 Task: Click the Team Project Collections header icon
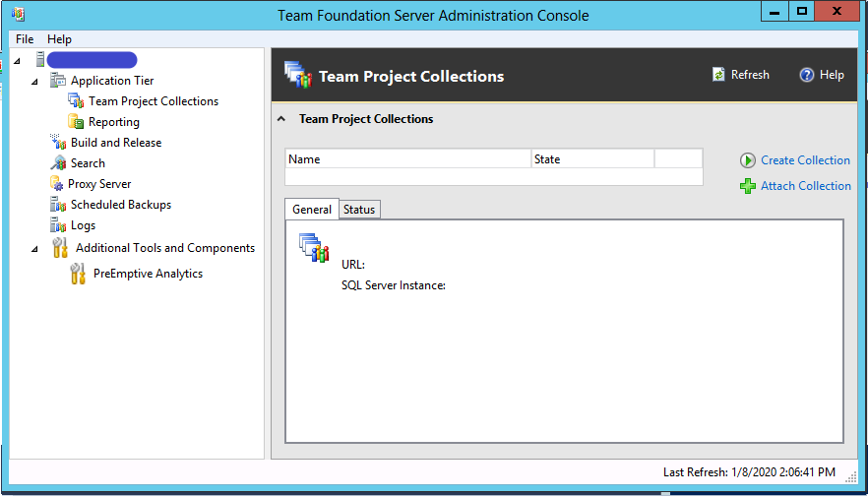coord(298,75)
